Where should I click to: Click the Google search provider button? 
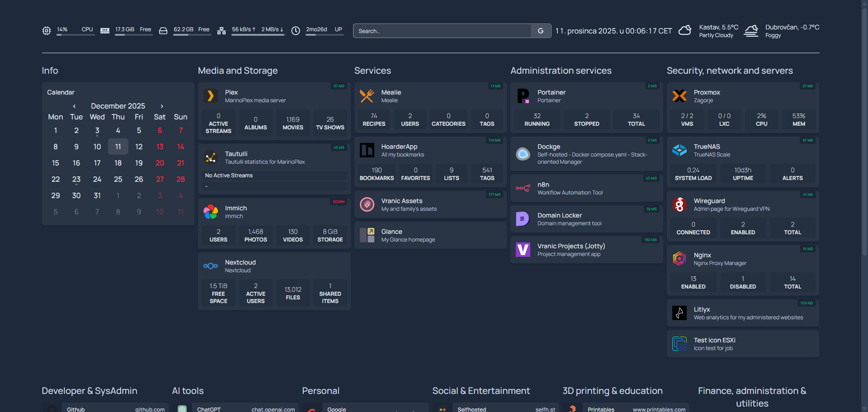(541, 31)
